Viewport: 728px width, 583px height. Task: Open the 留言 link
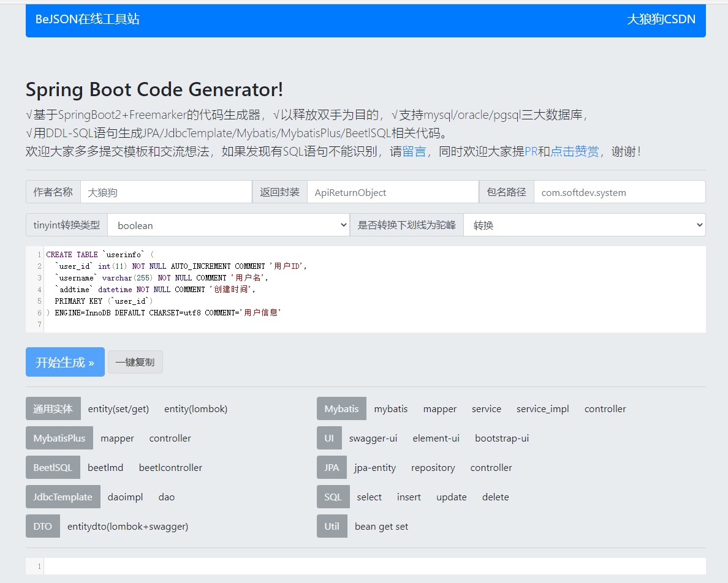point(414,152)
